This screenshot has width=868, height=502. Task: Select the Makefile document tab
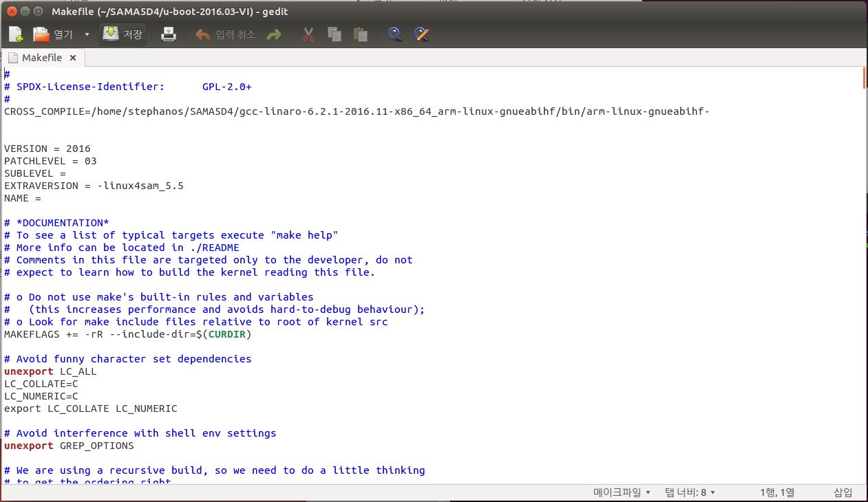41,58
